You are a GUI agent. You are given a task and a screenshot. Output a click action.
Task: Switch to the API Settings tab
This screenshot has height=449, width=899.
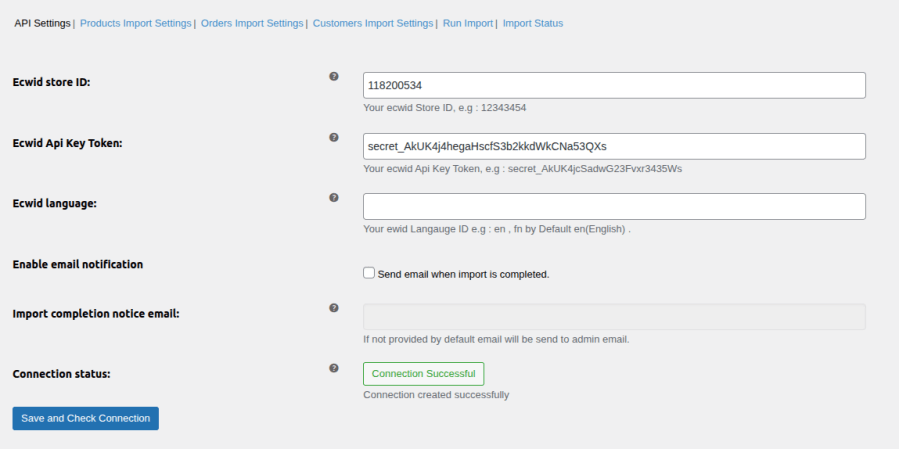pos(42,23)
